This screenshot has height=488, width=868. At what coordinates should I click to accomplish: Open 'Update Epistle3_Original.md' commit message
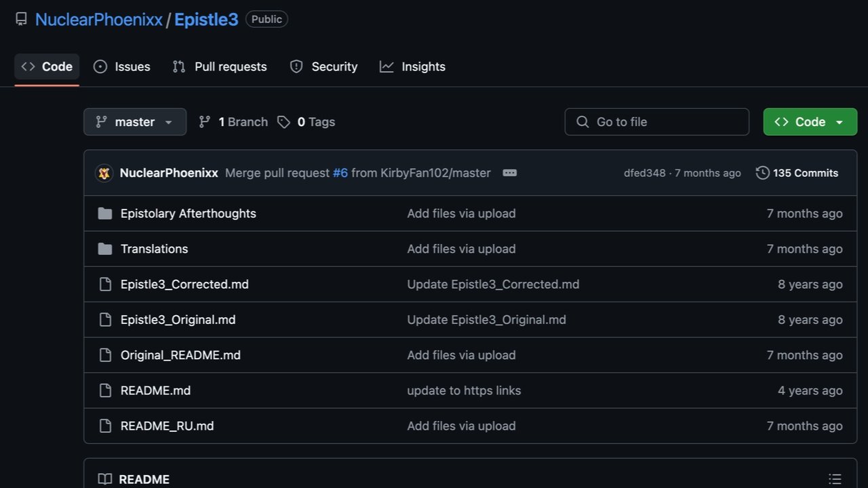[486, 319]
